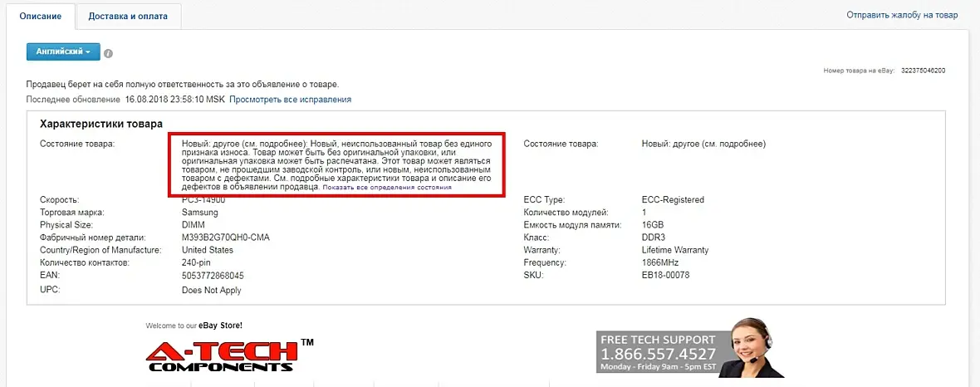This screenshot has width=980, height=387.
Task: Click the support agent photo with headset
Action: tap(759, 347)
